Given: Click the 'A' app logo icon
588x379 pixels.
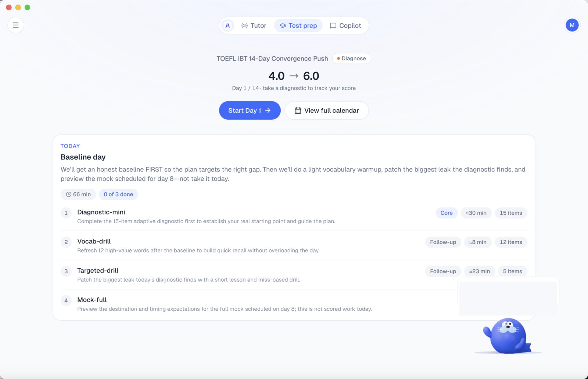Looking at the screenshot, I should pos(227,26).
